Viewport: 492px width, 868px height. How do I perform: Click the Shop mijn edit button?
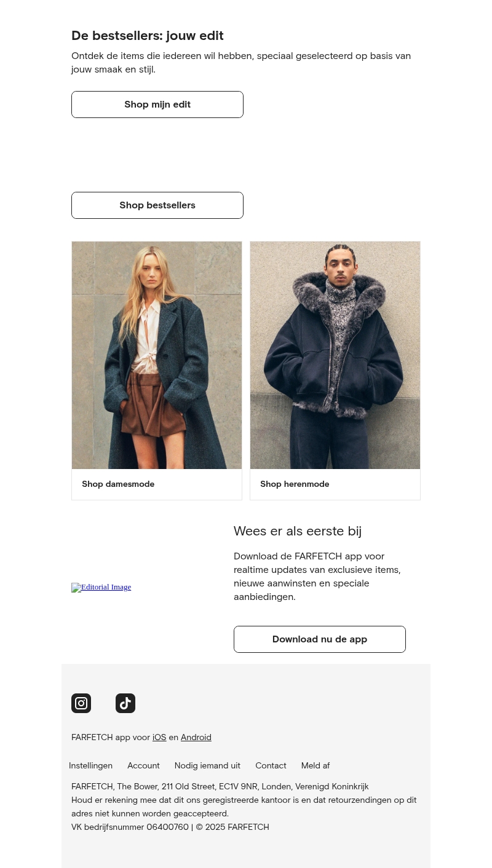157,105
